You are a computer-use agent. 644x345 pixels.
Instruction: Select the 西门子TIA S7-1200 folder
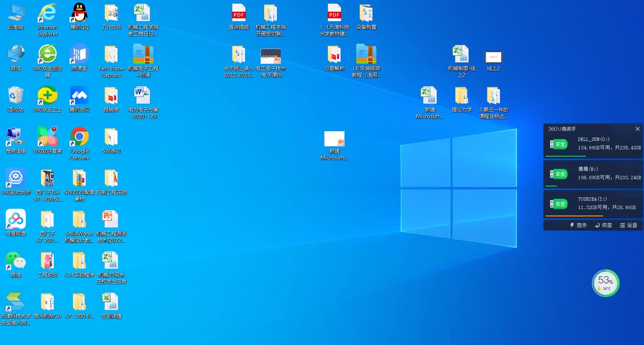pyautogui.click(x=47, y=185)
